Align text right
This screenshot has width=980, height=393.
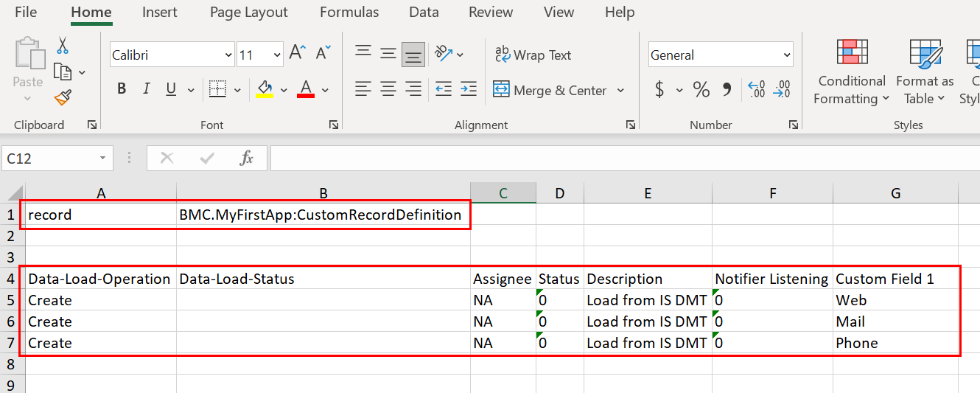click(x=413, y=89)
